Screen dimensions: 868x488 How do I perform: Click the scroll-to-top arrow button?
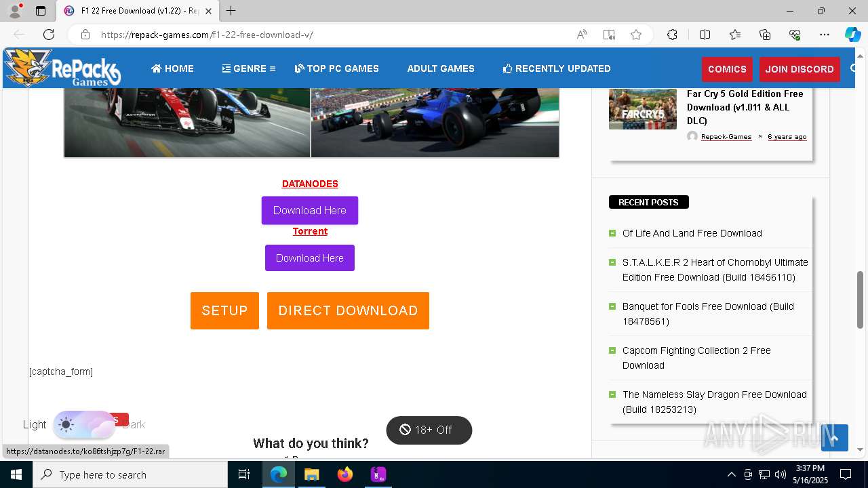pyautogui.click(x=834, y=438)
